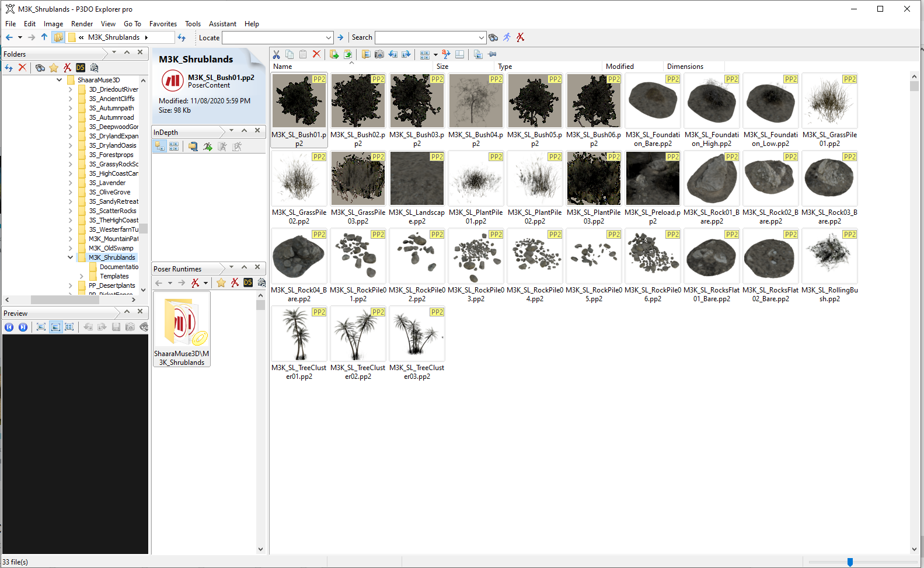Image resolution: width=924 pixels, height=568 pixels.
Task: Click the Modified column header
Action: pos(619,67)
